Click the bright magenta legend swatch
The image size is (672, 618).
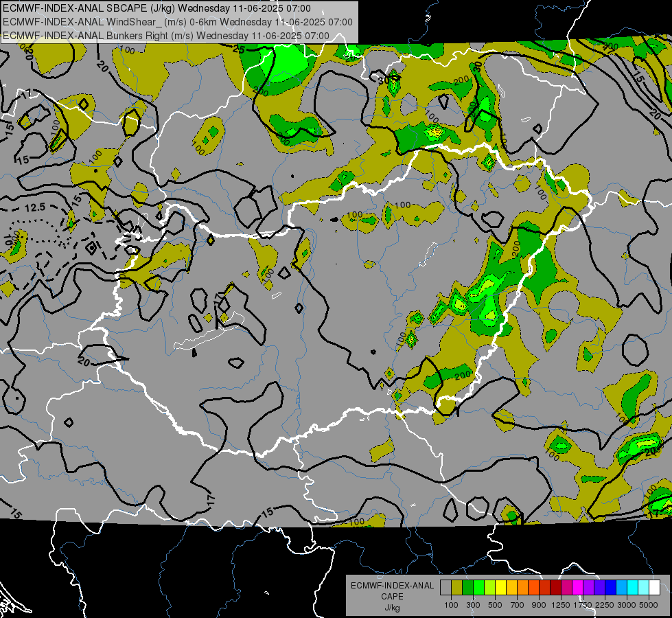(x=578, y=588)
